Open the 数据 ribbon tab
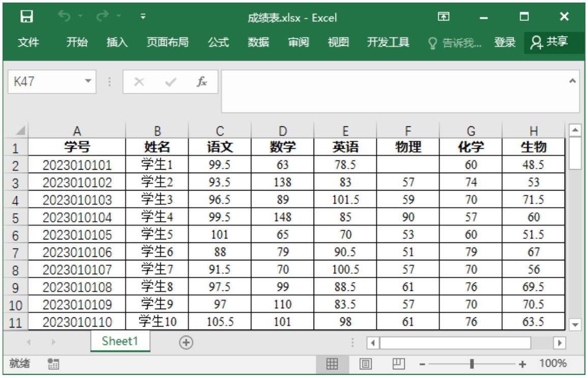 pos(258,42)
